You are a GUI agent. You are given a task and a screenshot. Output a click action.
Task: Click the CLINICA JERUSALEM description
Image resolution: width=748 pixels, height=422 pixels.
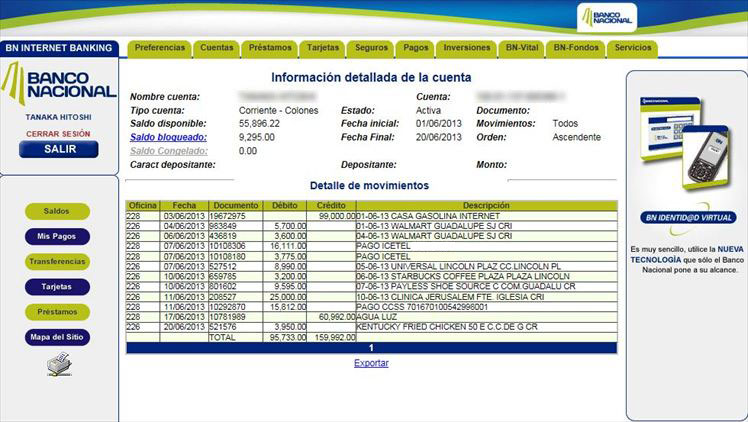(x=450, y=297)
